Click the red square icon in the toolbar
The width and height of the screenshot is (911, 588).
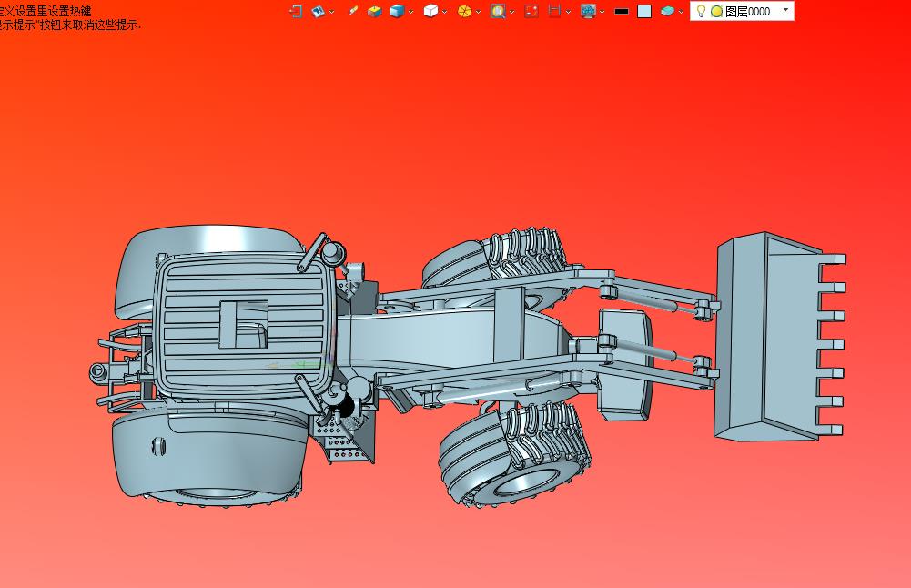531,11
